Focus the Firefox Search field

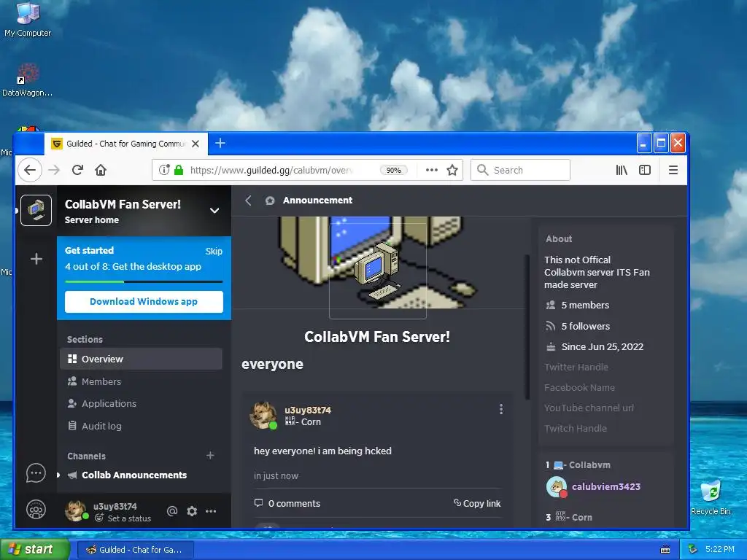[520, 170]
